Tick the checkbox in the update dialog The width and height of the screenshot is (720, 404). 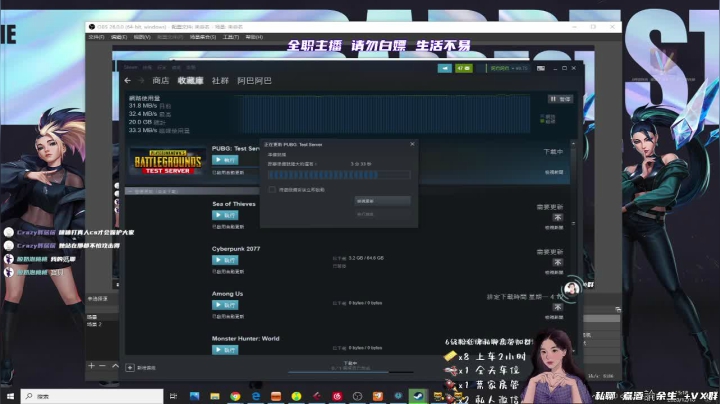(x=272, y=189)
